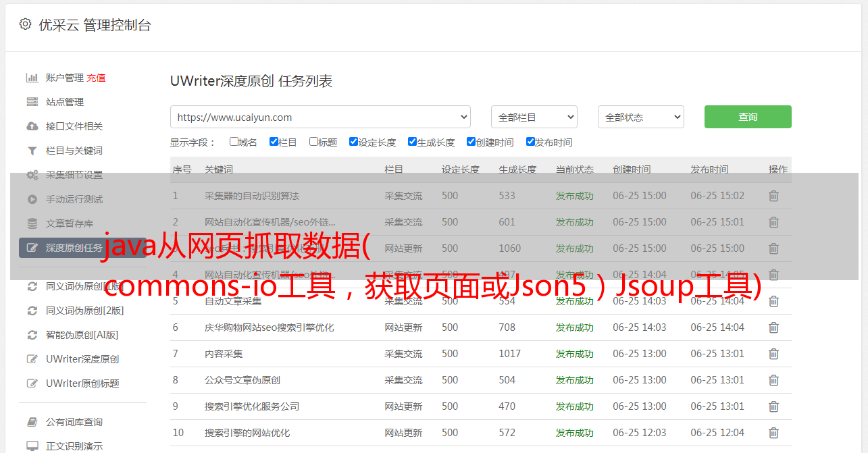This screenshot has width=868, height=453.
Task: Delete row 1 采集器的自动识别算法
Action: 774,196
